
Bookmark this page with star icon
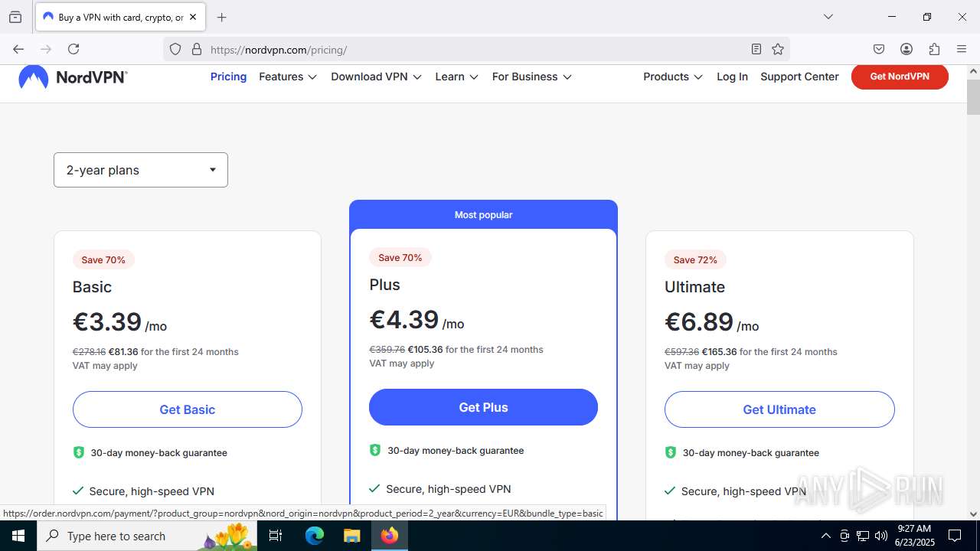[x=778, y=49]
